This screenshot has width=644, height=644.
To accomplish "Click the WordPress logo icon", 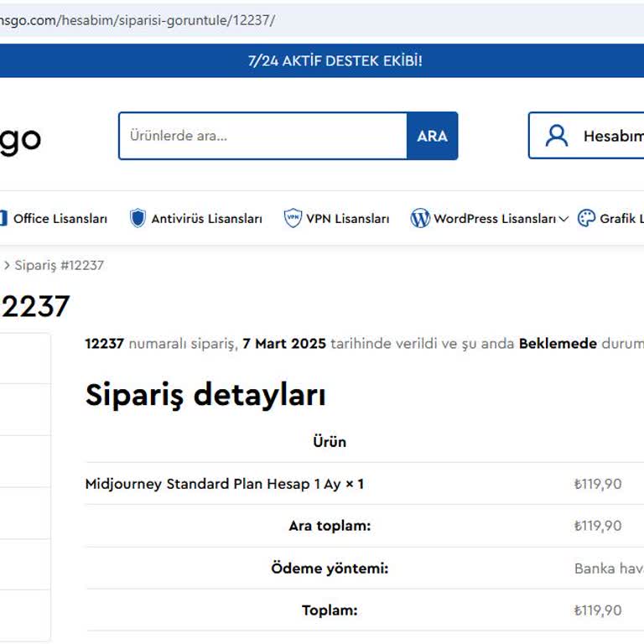I will pos(420,218).
